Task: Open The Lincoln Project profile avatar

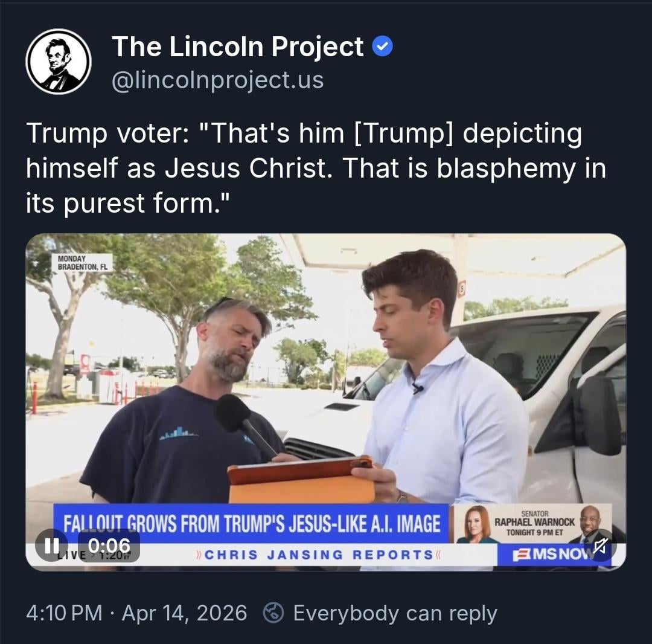Action: [59, 62]
